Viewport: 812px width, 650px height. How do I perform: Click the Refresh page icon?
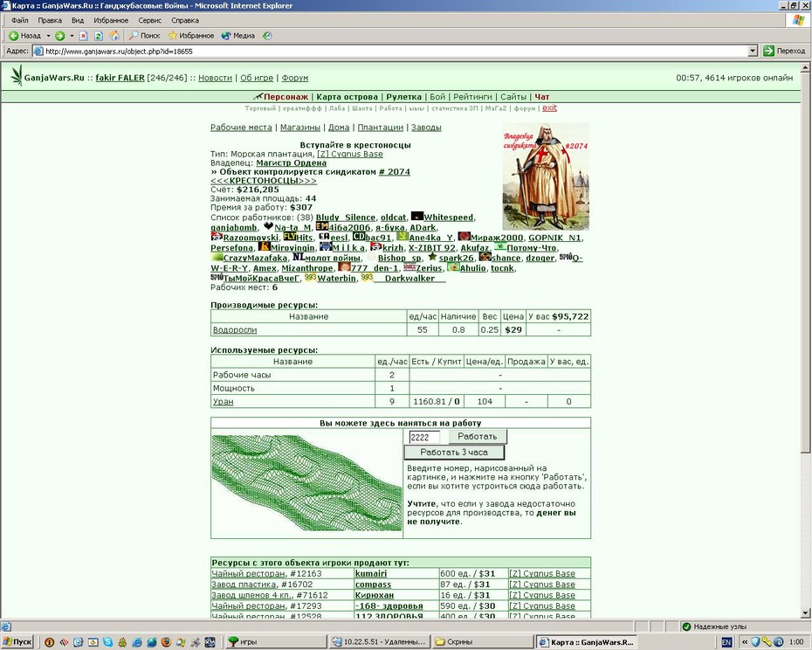[x=99, y=36]
